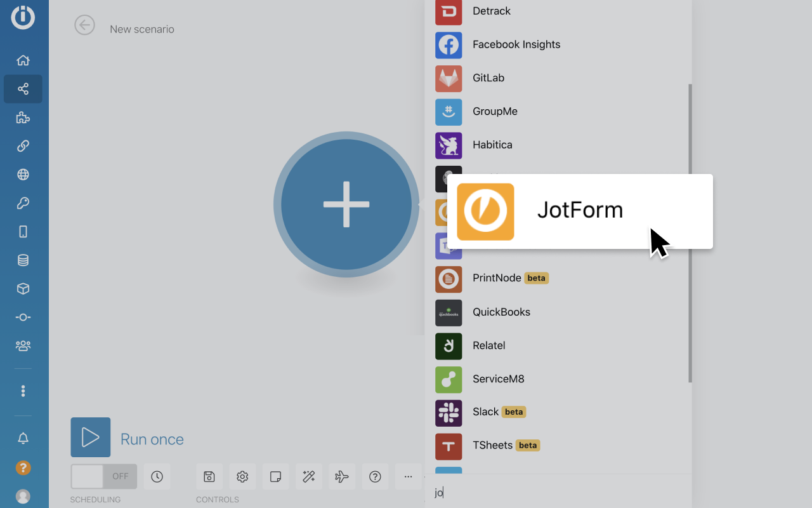Image resolution: width=812 pixels, height=508 pixels.
Task: Open Keys icon in sidebar
Action: coord(23,203)
